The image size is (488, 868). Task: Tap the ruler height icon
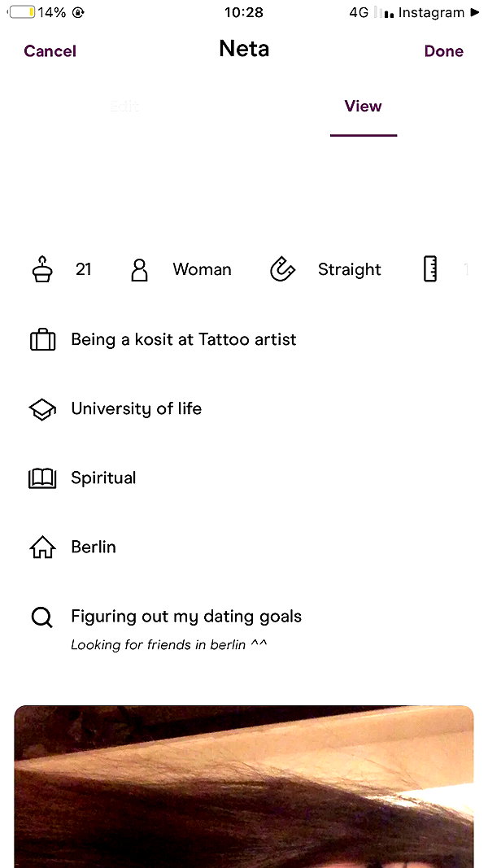pos(430,269)
